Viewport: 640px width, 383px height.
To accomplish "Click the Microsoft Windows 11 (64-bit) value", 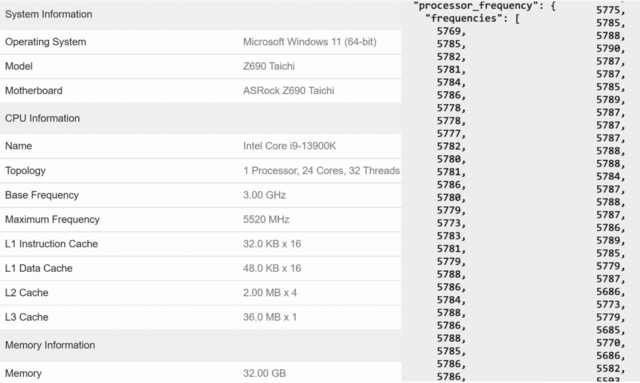I will tap(310, 42).
